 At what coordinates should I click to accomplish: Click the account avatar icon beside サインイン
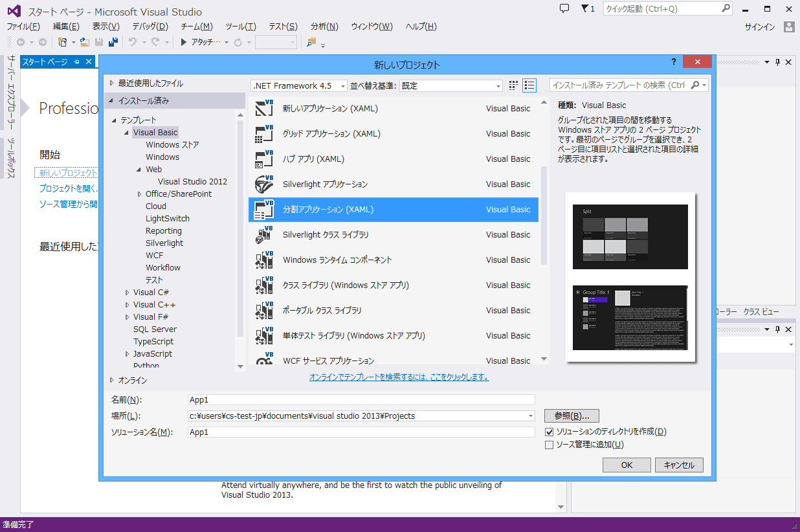pos(788,27)
